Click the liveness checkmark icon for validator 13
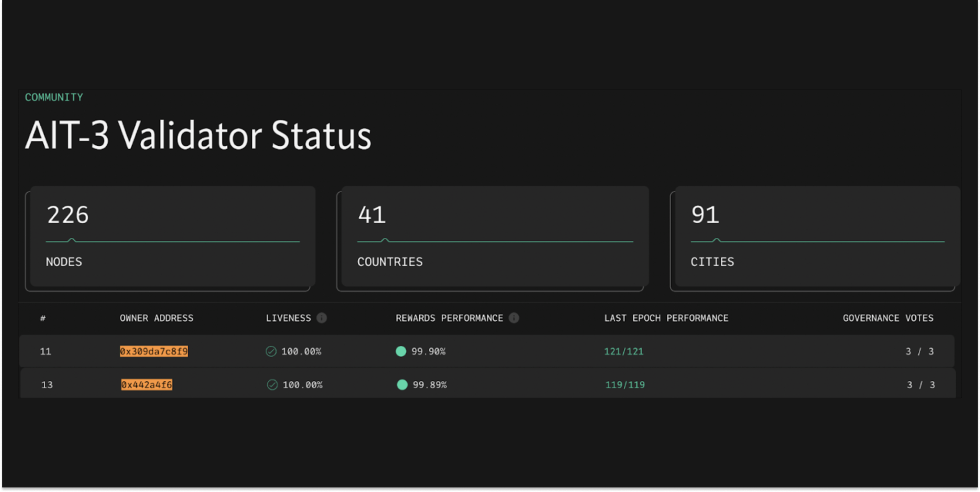The image size is (980, 492). coord(272,385)
